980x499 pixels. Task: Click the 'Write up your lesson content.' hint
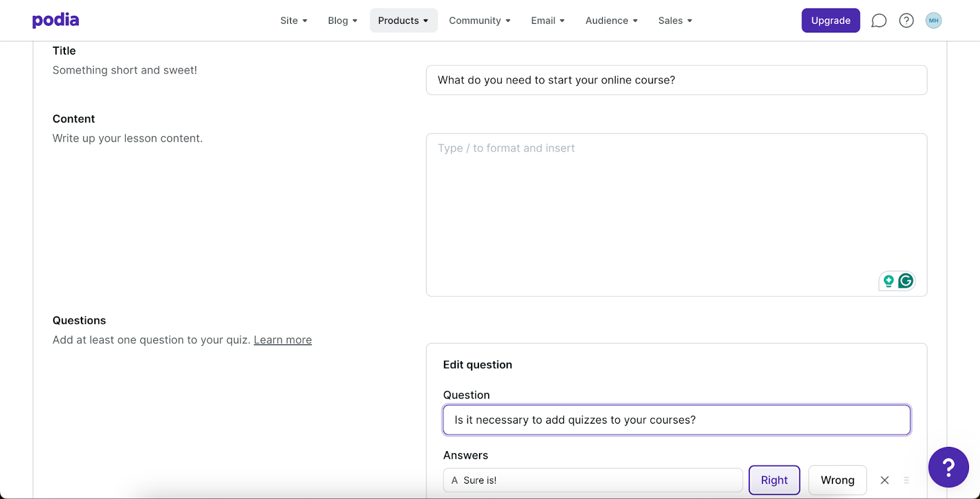(x=127, y=139)
